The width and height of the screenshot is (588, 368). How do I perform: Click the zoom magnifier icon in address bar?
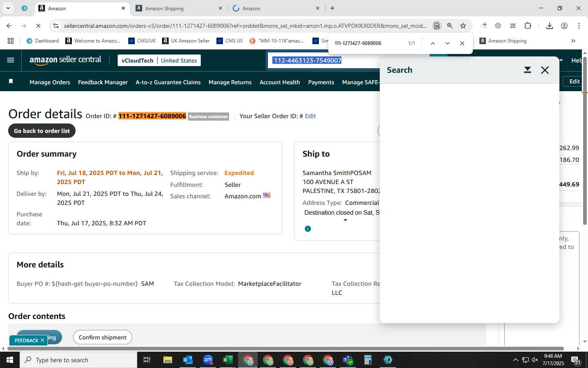(x=450, y=26)
